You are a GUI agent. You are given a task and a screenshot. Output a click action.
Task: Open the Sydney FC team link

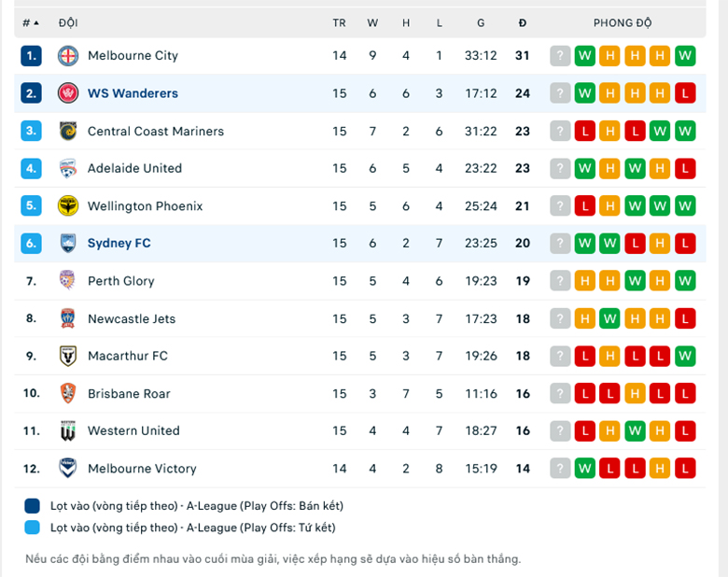119,244
